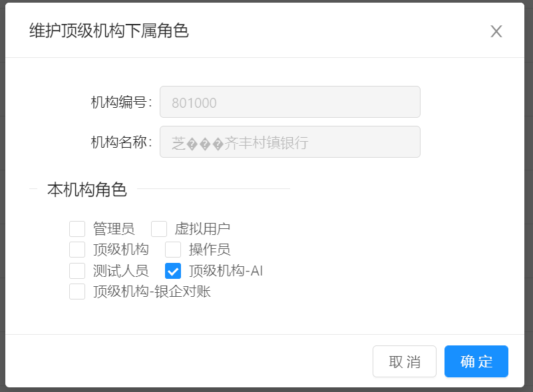This screenshot has width=533, height=392.
Task: Click the 操作员 label text
Action: [x=210, y=250]
